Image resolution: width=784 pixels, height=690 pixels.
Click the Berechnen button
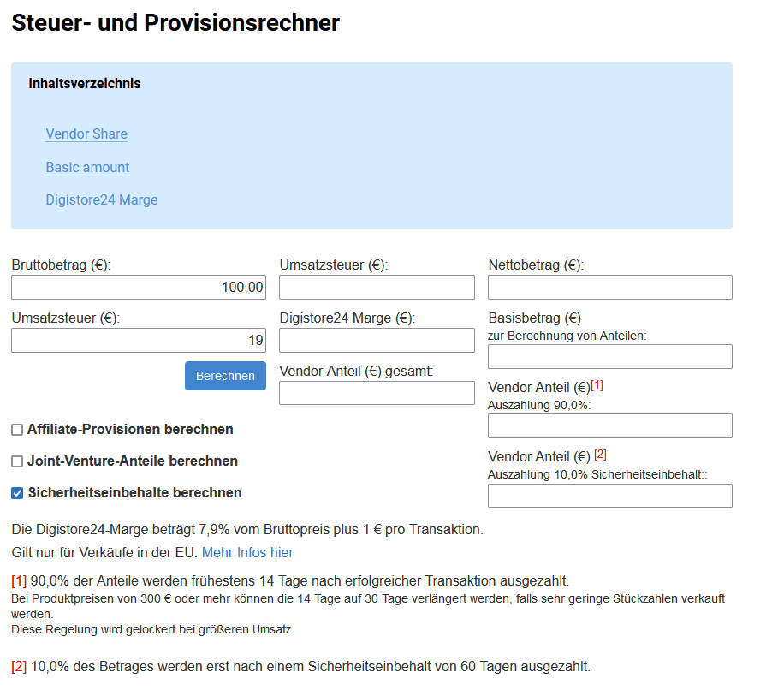click(x=225, y=376)
